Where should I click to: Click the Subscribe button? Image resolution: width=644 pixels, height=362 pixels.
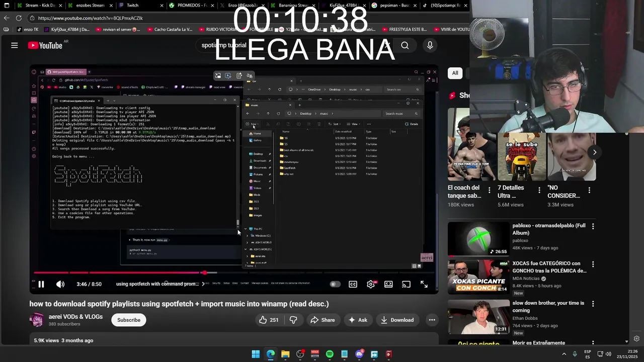(129, 320)
